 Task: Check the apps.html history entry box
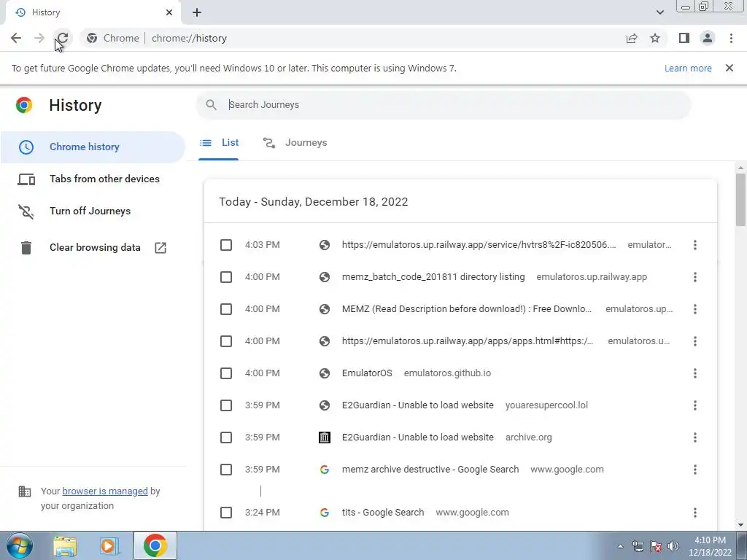click(226, 341)
